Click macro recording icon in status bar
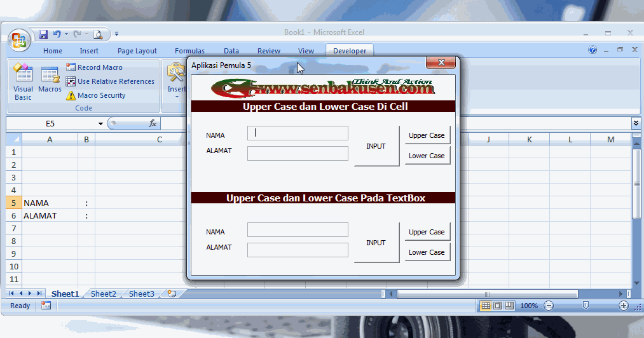 [x=46, y=306]
